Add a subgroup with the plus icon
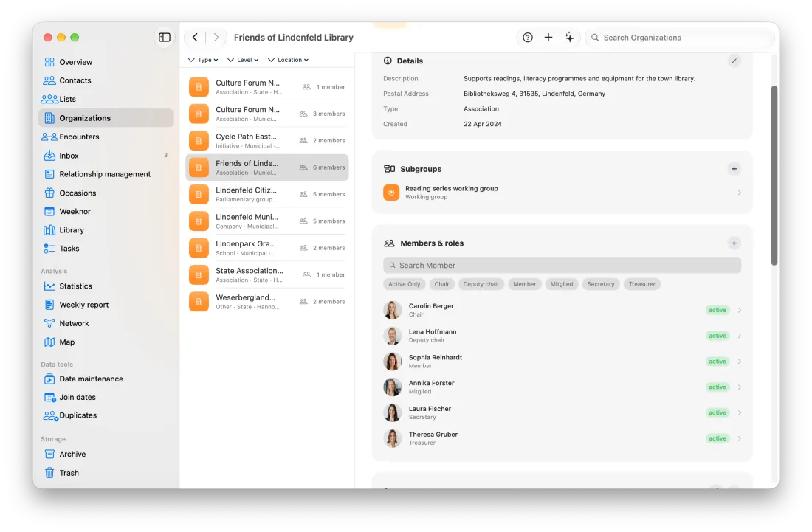 click(x=734, y=169)
